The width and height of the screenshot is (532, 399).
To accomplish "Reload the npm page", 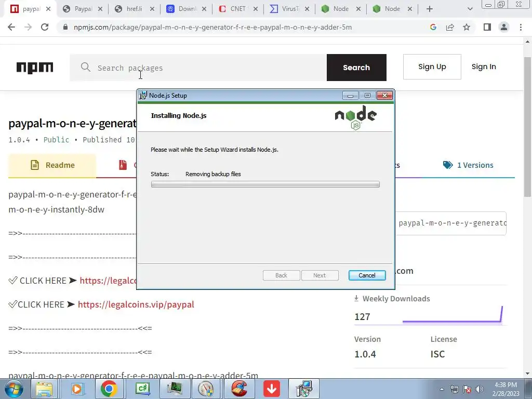I will (x=45, y=27).
